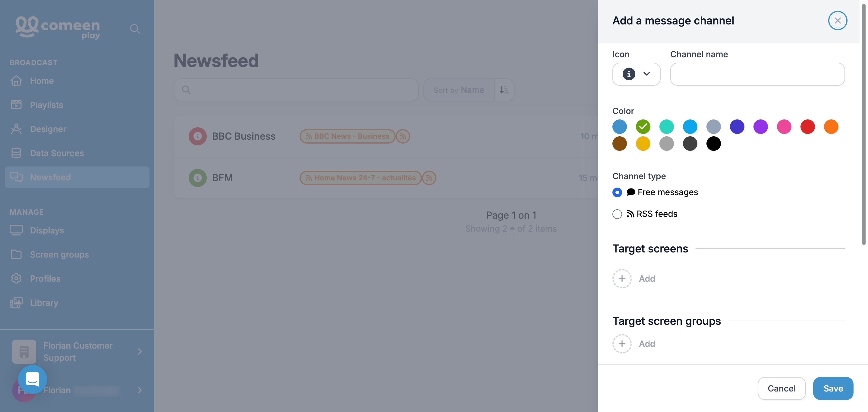Click the Newsfeed chat bubbles icon
This screenshot has width=868, height=412.
click(16, 177)
